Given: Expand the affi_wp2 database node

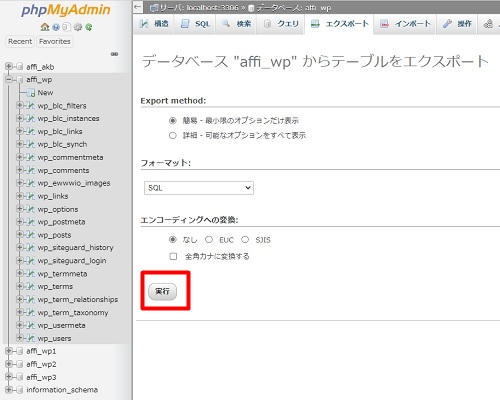Looking at the screenshot, I should coord(9,364).
